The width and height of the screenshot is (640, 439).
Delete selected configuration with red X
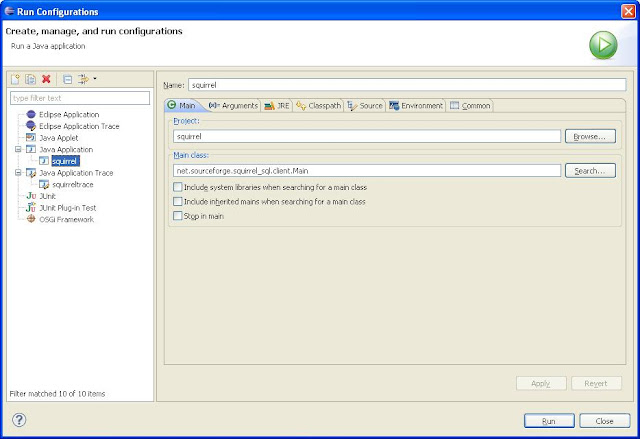[46, 79]
